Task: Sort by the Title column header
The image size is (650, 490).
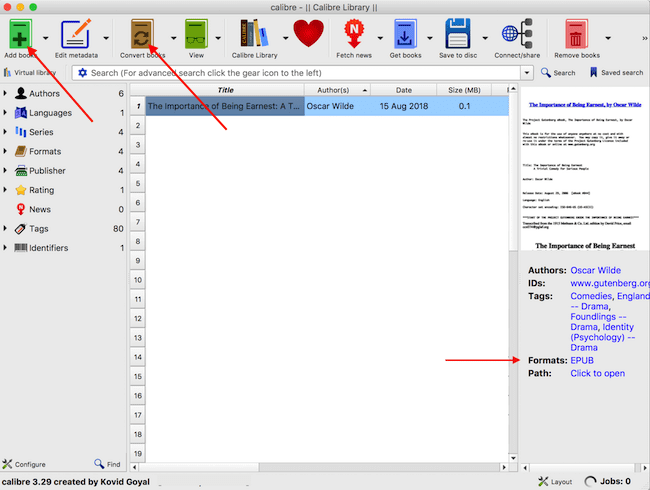Action: point(225,90)
